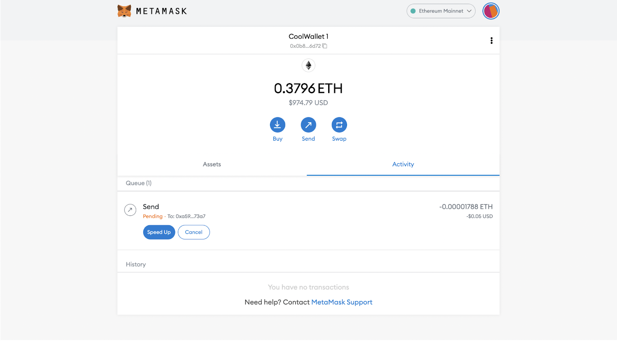
Task: Open the three-dot account options menu
Action: pos(491,40)
